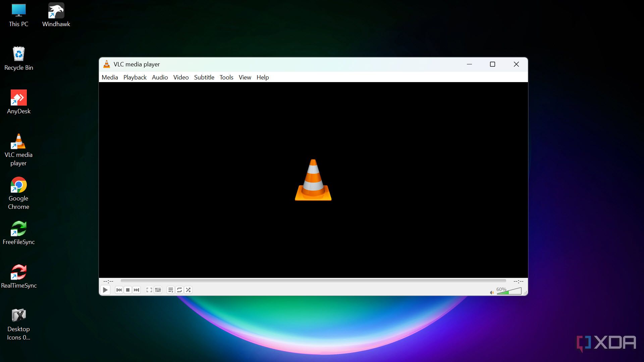Jump to previous media in VLC
The image size is (644, 362).
tap(119, 290)
